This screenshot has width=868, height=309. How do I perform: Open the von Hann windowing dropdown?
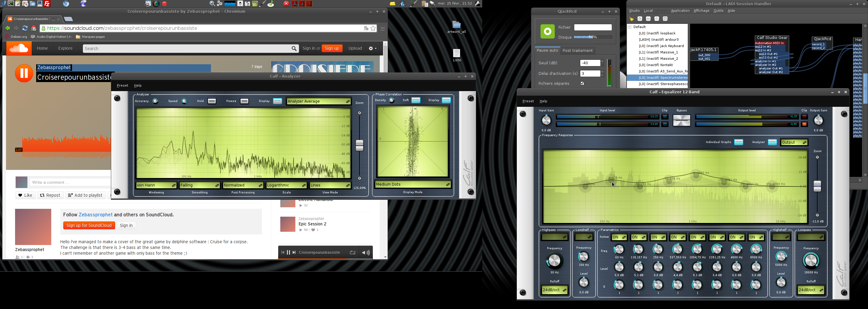tap(156, 185)
